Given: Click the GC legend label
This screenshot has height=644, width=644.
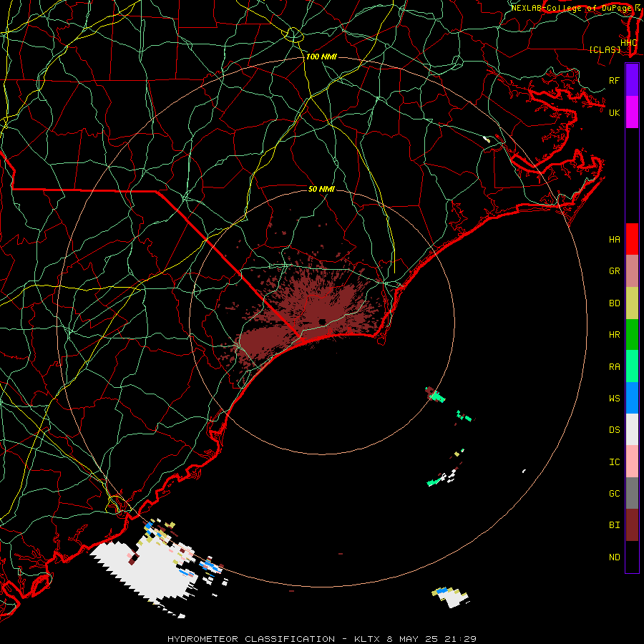Looking at the screenshot, I should click(x=614, y=494).
